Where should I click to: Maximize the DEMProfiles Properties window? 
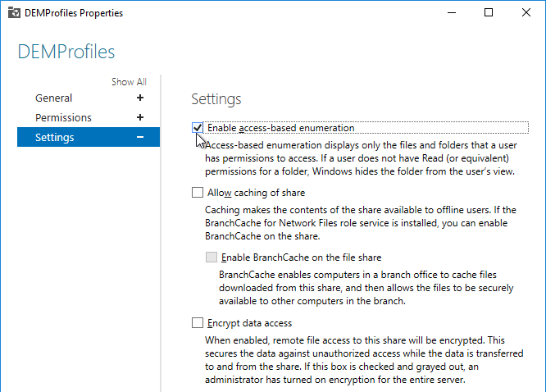[x=489, y=12]
